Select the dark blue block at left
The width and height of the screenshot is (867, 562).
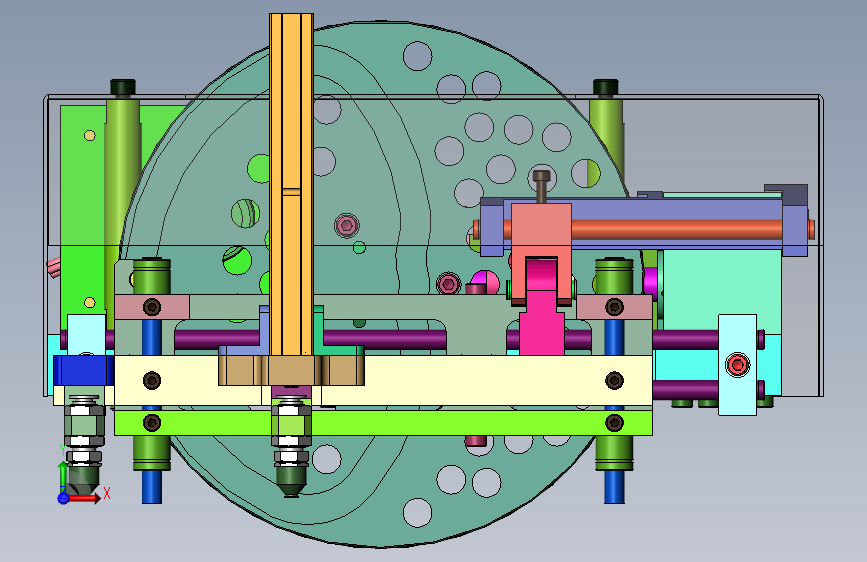tap(83, 371)
